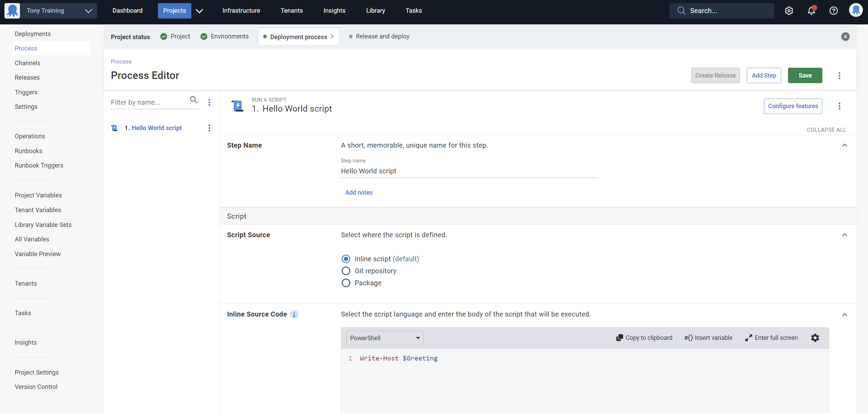
Task: Copy the script to clipboard
Action: [x=644, y=338]
